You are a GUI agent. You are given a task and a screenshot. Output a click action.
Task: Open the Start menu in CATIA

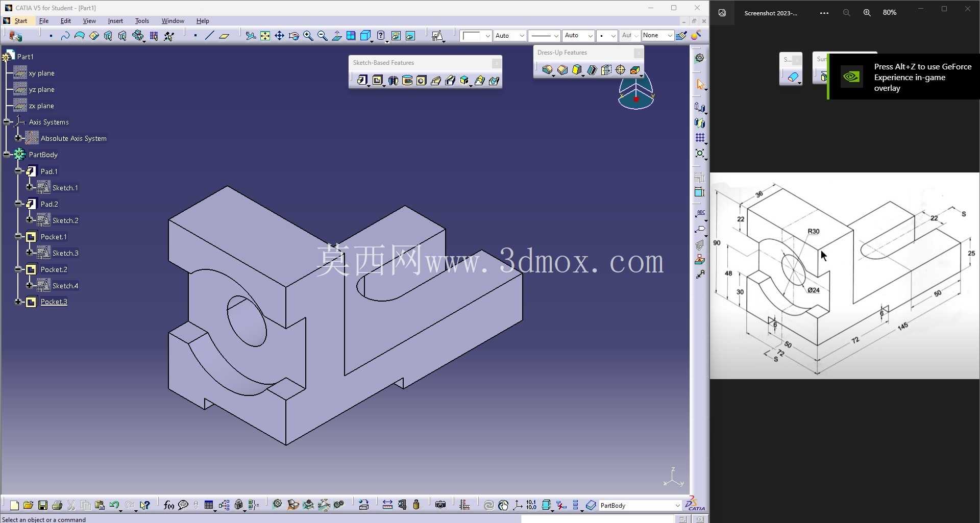coord(21,21)
